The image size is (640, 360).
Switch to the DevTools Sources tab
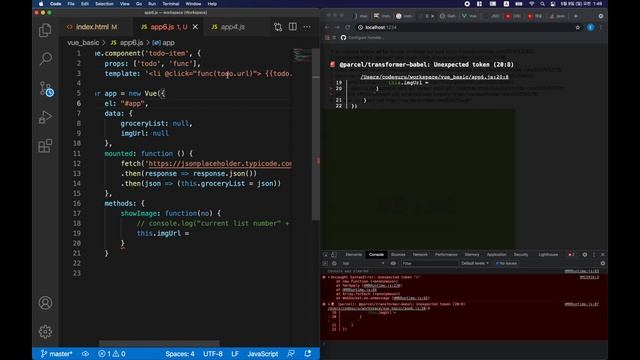tap(398, 255)
